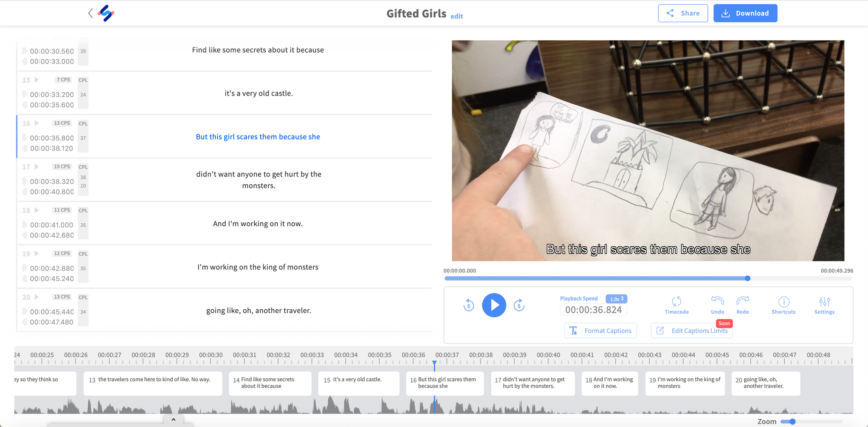Open Format Captions
The height and width of the screenshot is (427, 868).
coord(601,331)
